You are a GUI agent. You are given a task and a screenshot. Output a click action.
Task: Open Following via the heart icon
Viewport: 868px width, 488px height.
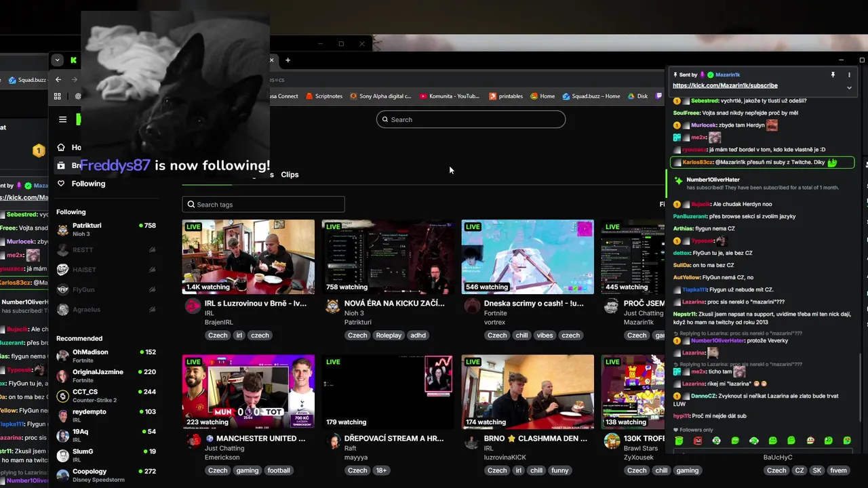(61, 184)
